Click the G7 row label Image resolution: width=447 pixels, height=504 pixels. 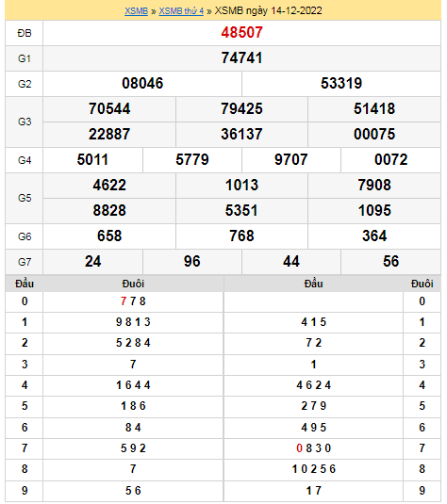coord(25,262)
